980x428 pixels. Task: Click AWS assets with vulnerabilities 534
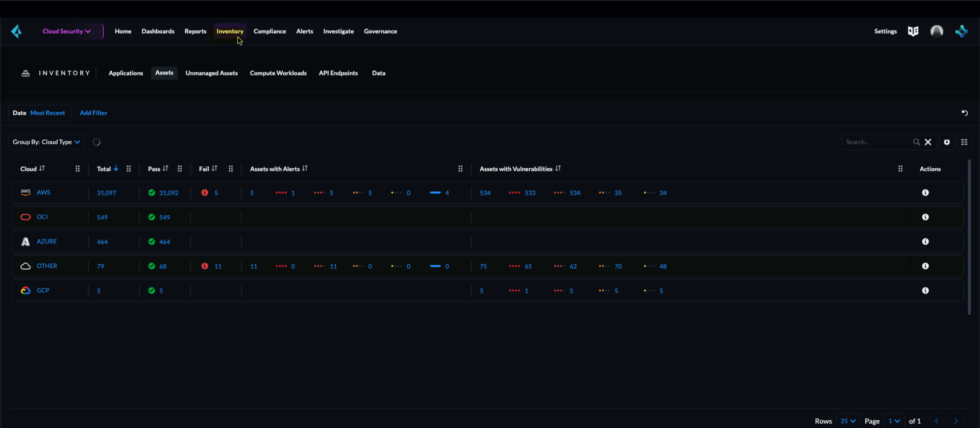click(x=485, y=193)
